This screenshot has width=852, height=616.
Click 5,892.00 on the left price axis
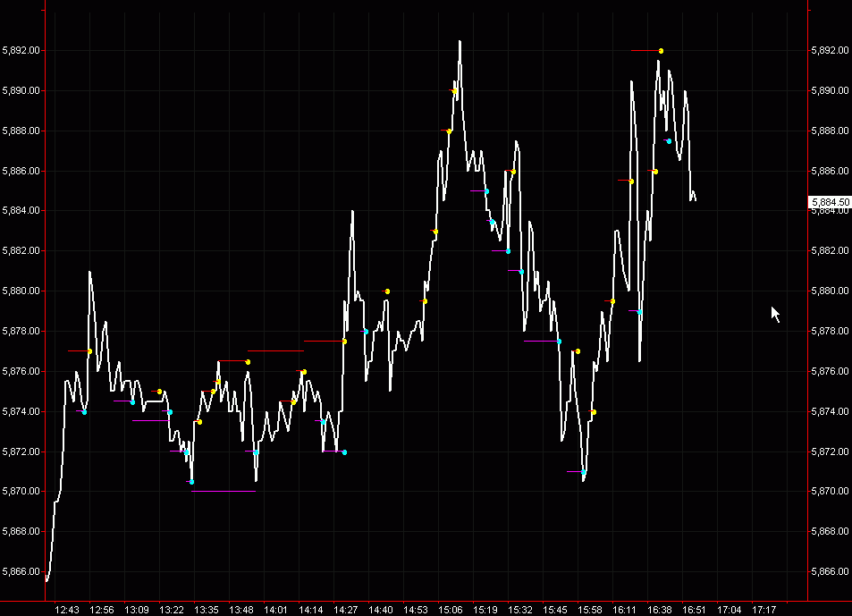click(21, 51)
